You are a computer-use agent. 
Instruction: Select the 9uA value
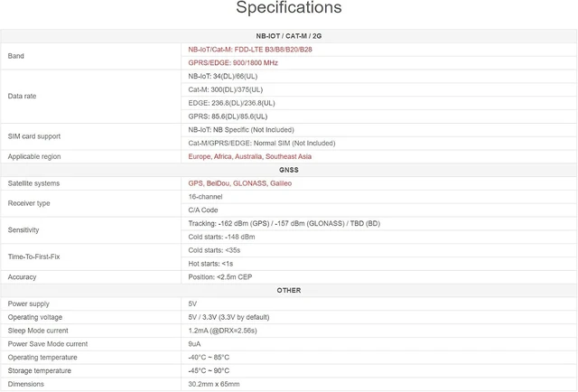(x=194, y=344)
